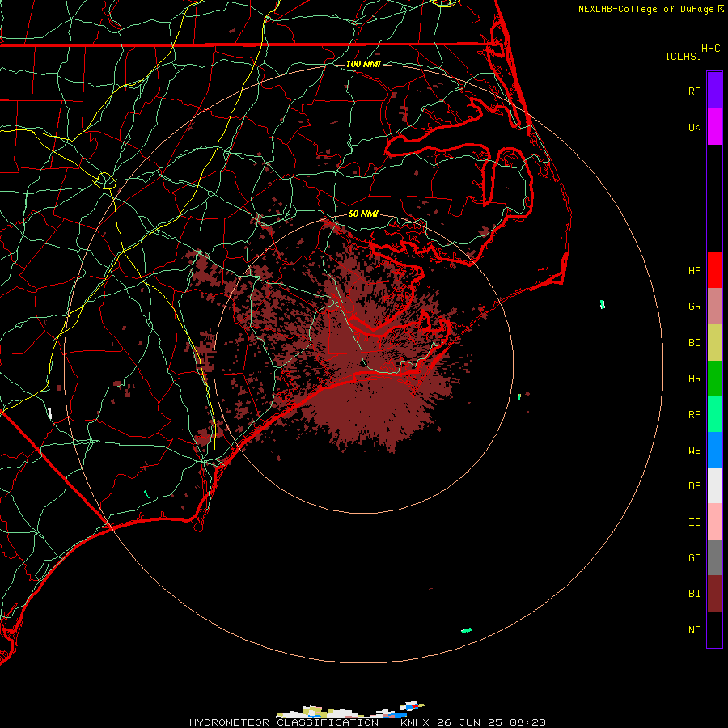Click the ND black legend swatch
This screenshot has height=728, width=728.
pyautogui.click(x=714, y=629)
